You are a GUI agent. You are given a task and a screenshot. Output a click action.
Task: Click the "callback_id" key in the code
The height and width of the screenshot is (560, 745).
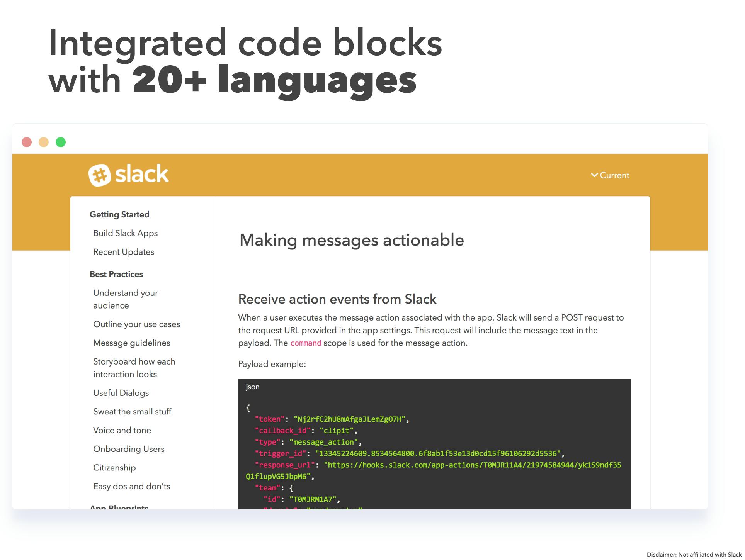pyautogui.click(x=283, y=431)
